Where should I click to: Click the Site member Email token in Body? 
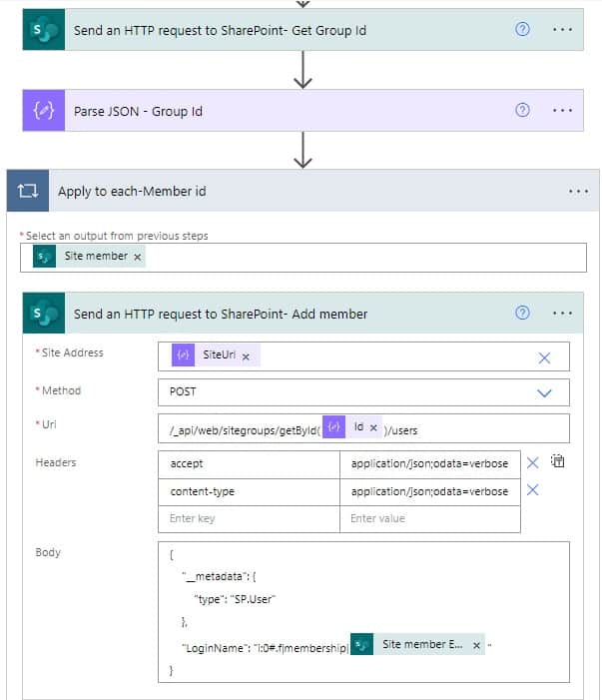click(417, 645)
